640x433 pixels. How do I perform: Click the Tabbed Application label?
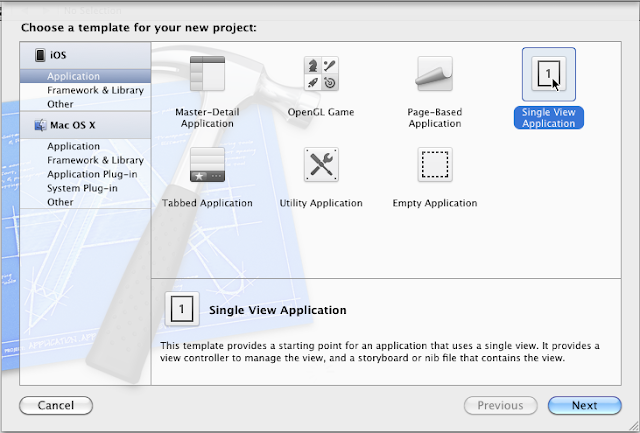coord(207,203)
